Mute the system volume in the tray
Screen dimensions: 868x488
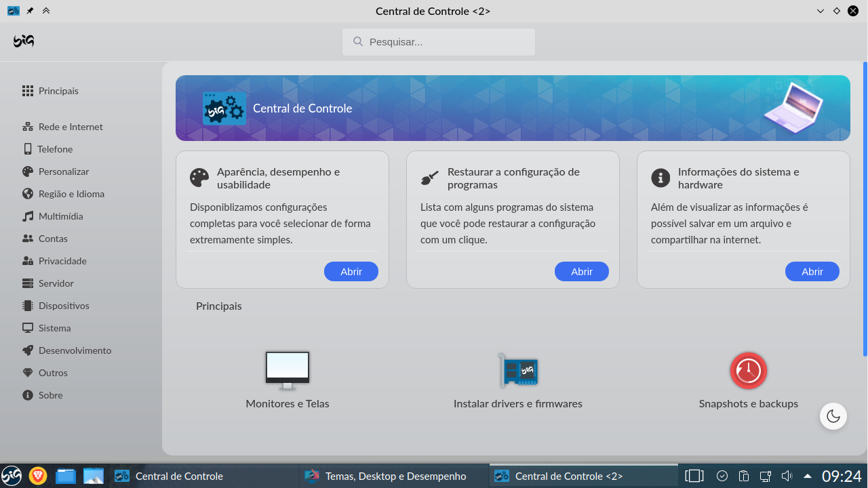pos(787,475)
